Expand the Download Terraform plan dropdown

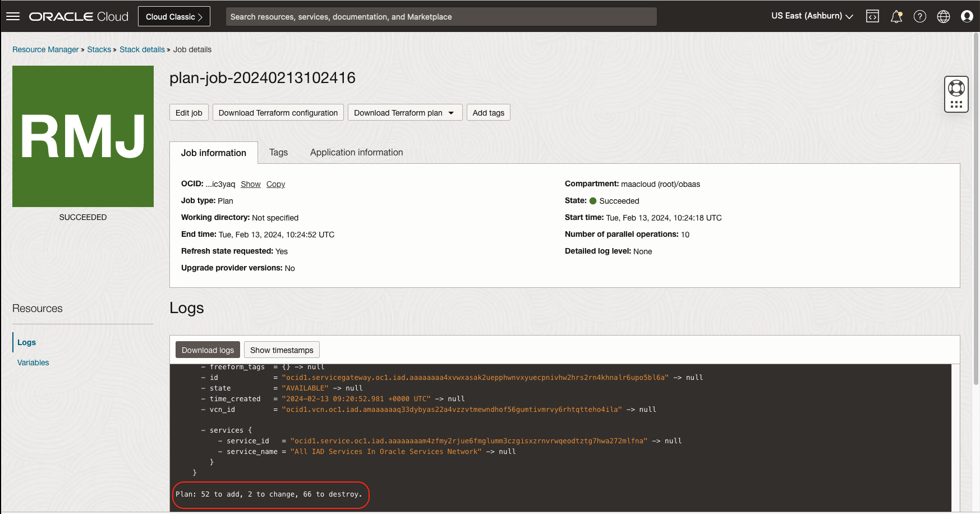404,113
